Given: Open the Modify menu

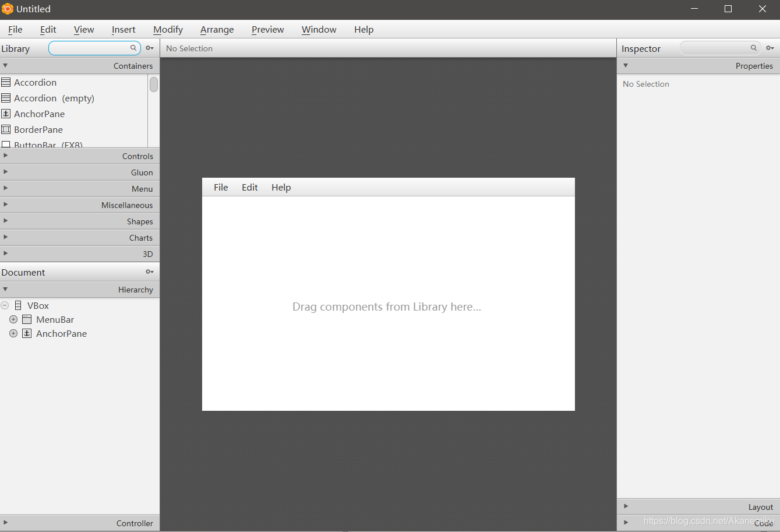Looking at the screenshot, I should click(x=168, y=29).
